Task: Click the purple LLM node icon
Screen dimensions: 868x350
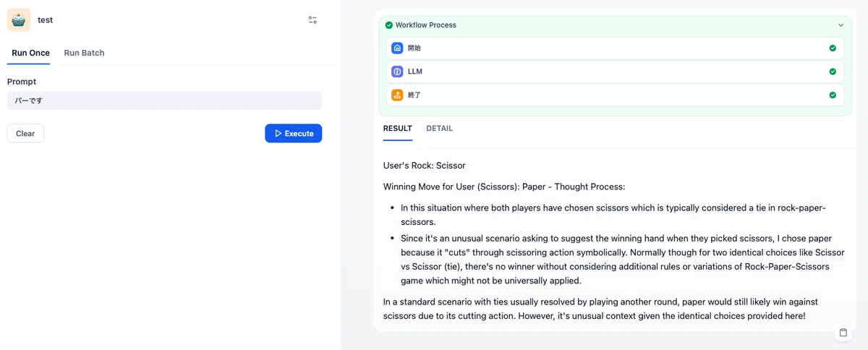Action: click(x=397, y=72)
